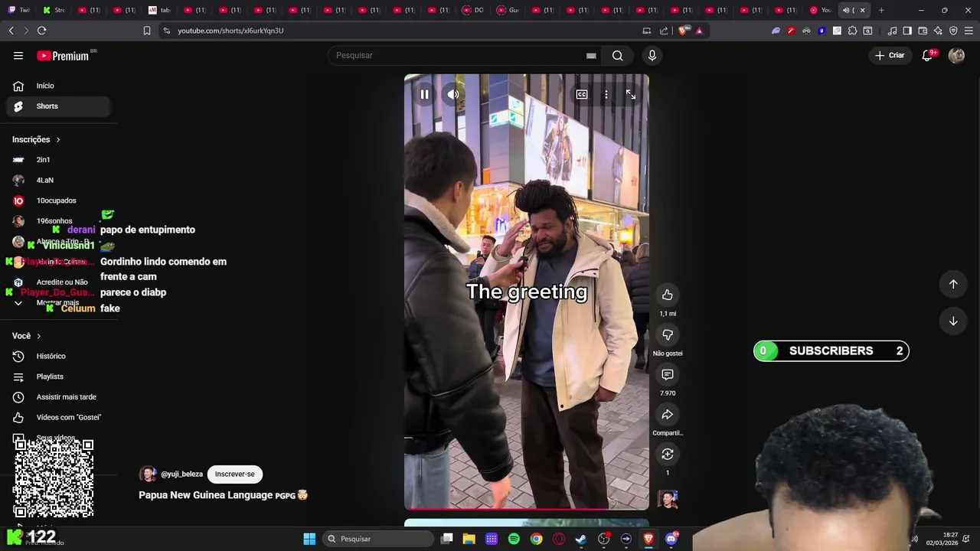Open the YouTube hamburger guide menu
This screenshot has height=551, width=980.
point(18,56)
